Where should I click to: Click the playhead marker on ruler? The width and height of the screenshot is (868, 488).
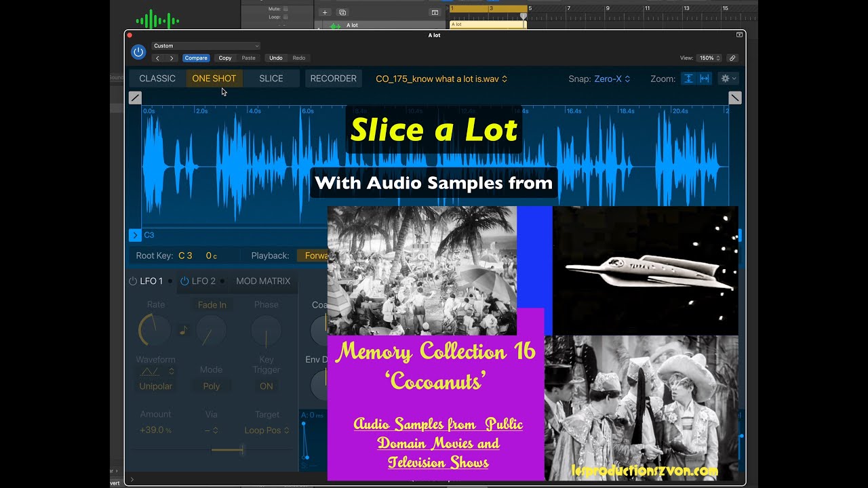pos(524,15)
